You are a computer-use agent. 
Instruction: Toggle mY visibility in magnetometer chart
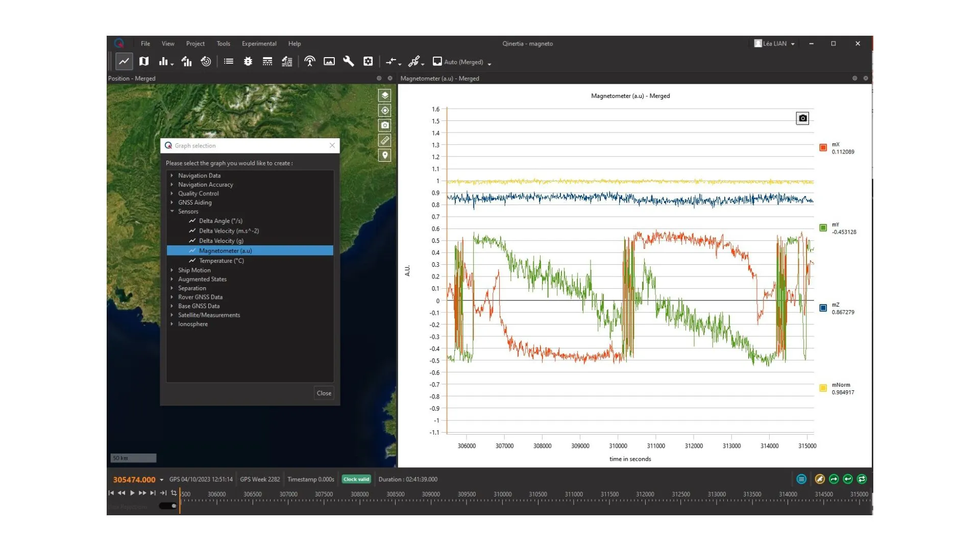pyautogui.click(x=822, y=228)
